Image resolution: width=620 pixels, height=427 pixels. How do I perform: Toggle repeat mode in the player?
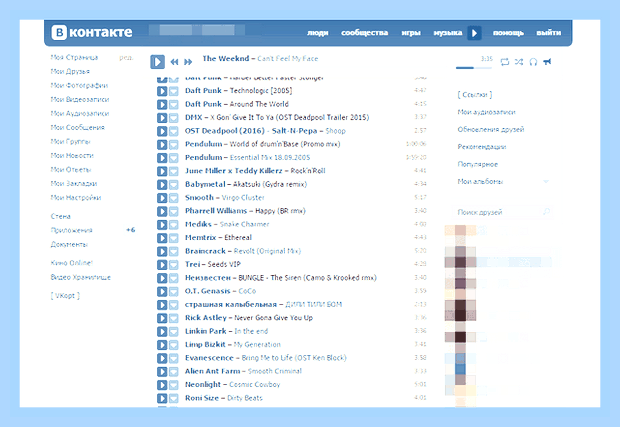[x=505, y=62]
